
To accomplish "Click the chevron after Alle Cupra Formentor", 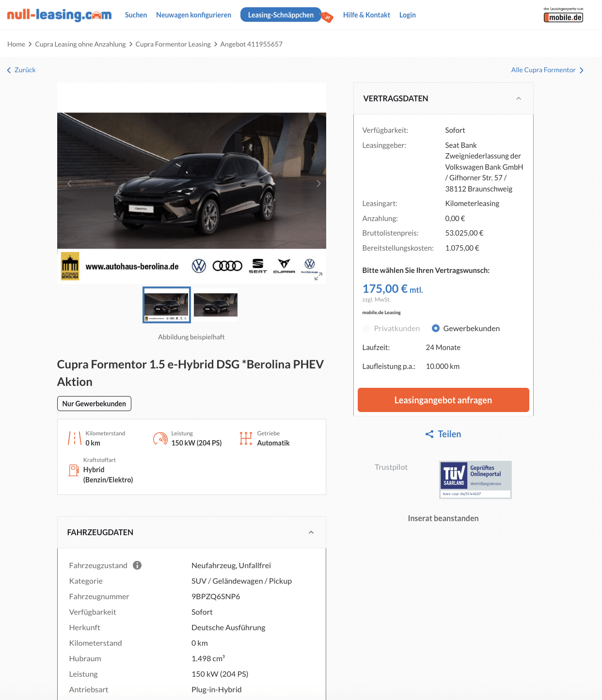I will [582, 70].
